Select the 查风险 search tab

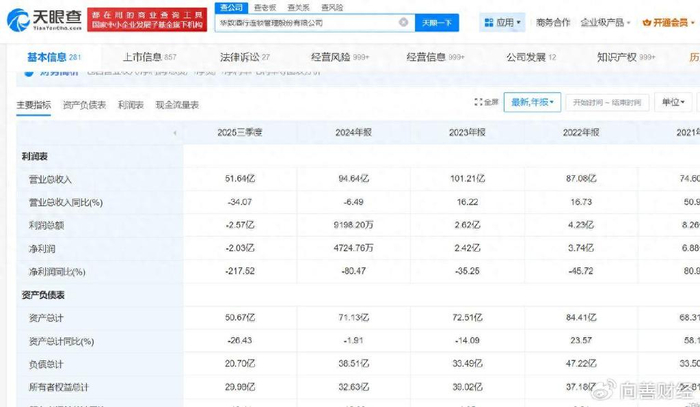(332, 8)
